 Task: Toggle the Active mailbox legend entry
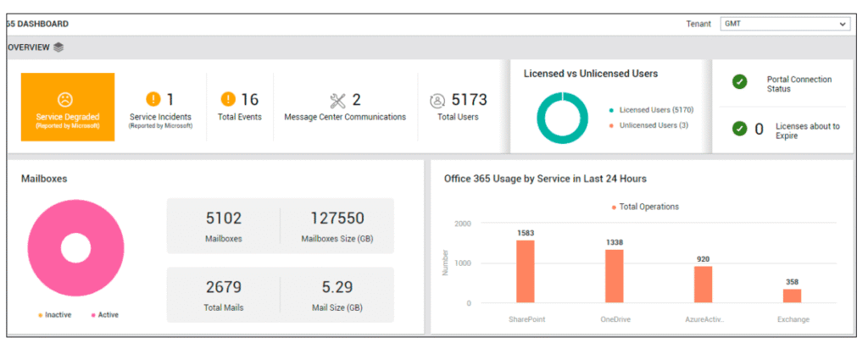(x=104, y=315)
